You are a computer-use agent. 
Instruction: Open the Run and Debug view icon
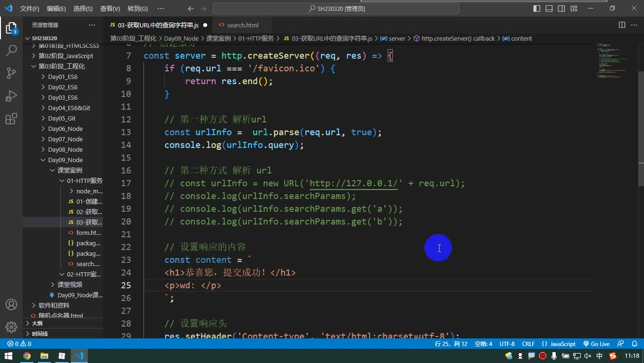(x=11, y=95)
